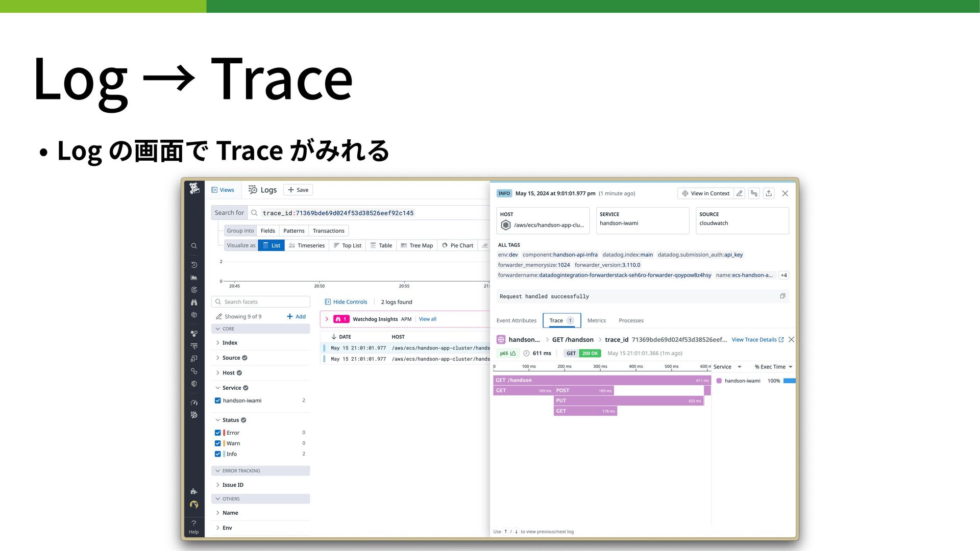Open the APM lines sidebar icon

coord(194,346)
